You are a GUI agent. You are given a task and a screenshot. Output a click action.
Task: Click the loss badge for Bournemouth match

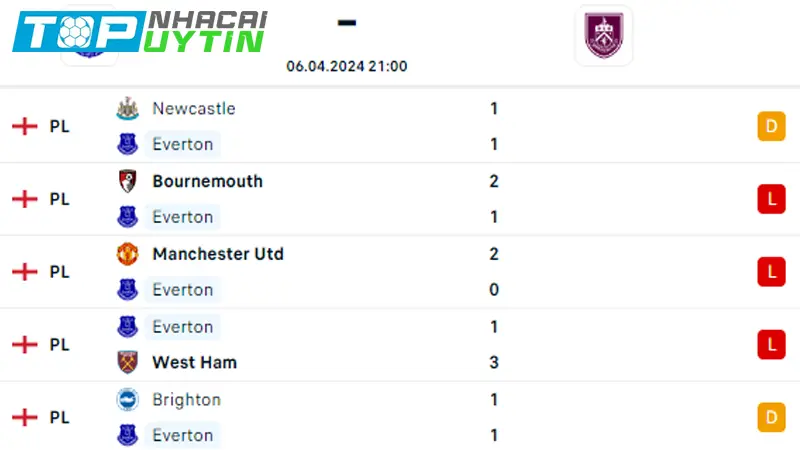point(771,199)
